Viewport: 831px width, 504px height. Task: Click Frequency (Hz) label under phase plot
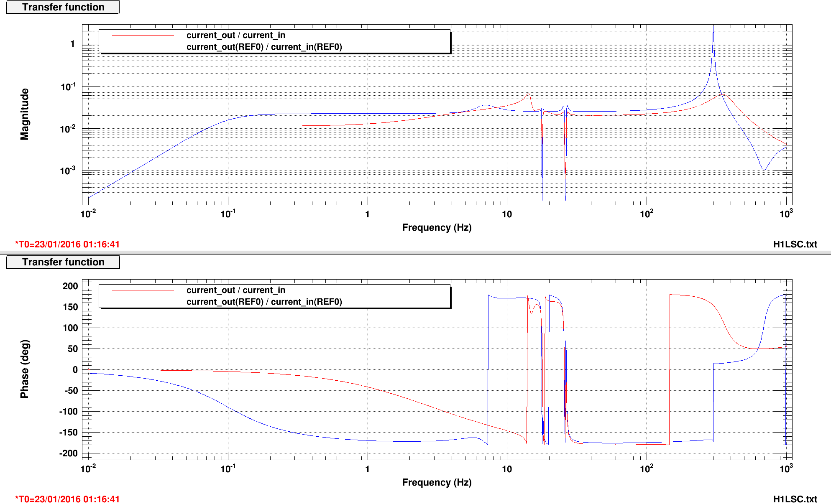click(437, 482)
